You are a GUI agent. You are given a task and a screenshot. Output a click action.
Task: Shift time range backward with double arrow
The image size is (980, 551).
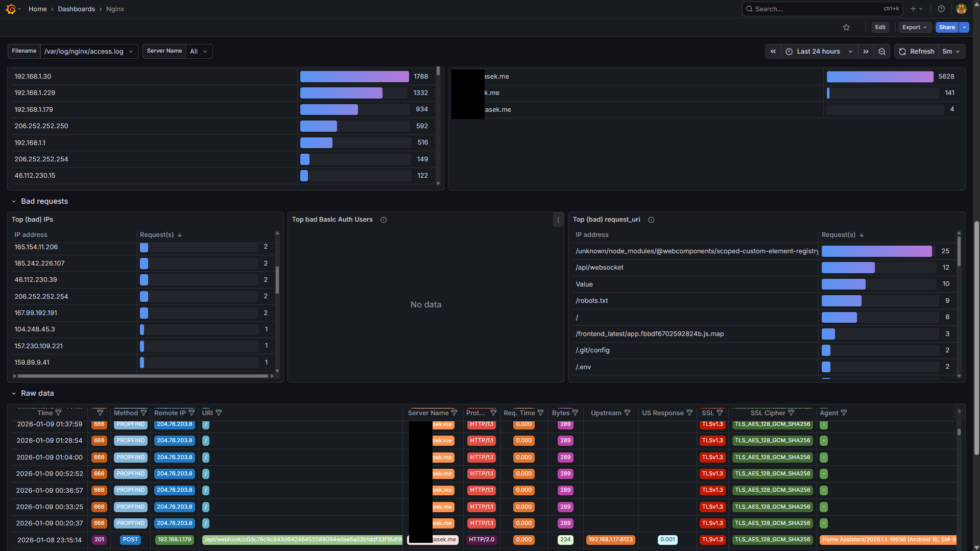(773, 52)
